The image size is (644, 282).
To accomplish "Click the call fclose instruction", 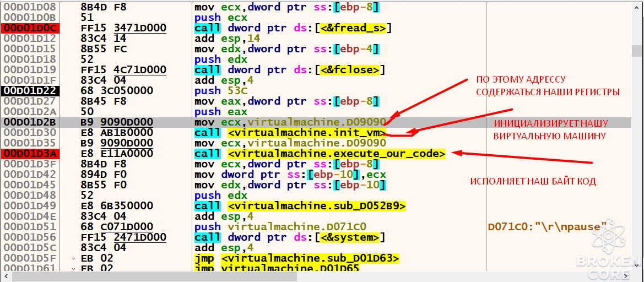I will pos(290,70).
